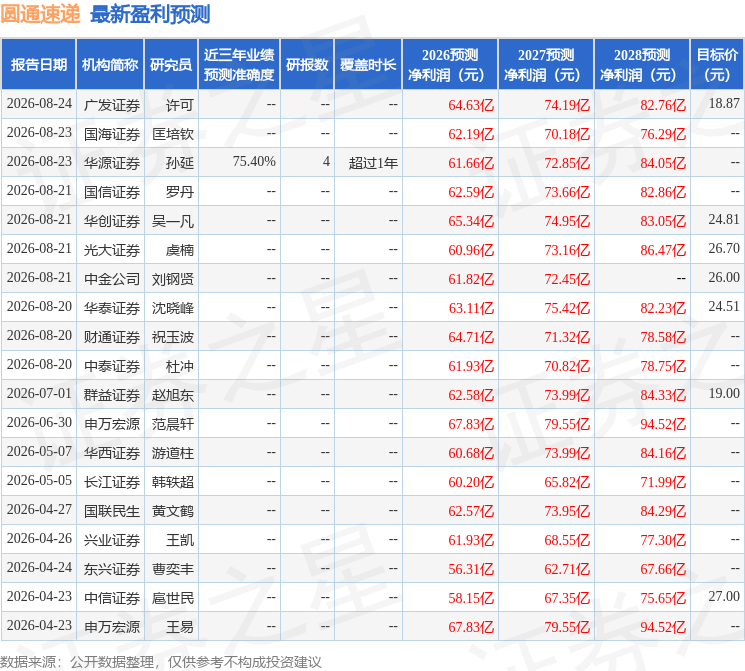The width and height of the screenshot is (745, 671).
Task: Select 华创证券 target price 24.81
Action: click(x=724, y=220)
